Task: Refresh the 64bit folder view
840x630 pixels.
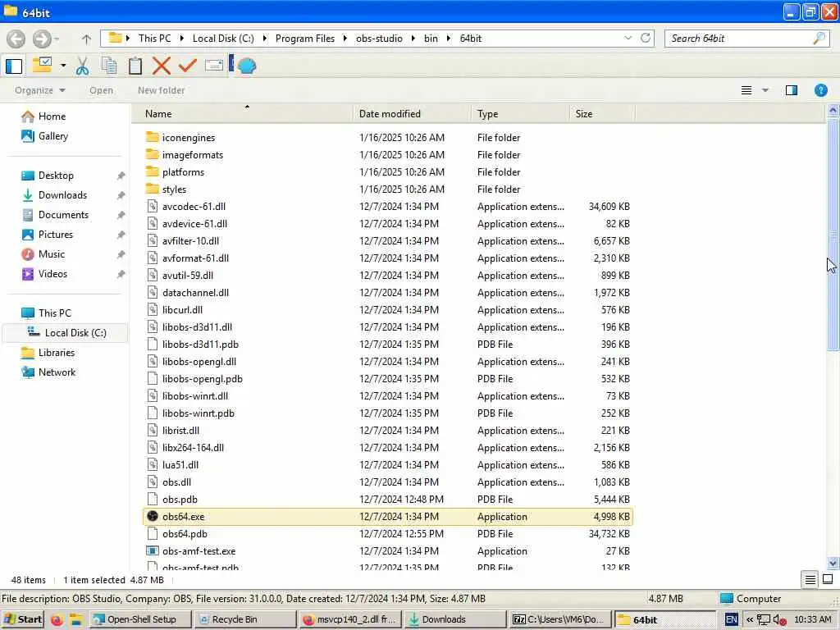Action: coord(646,38)
